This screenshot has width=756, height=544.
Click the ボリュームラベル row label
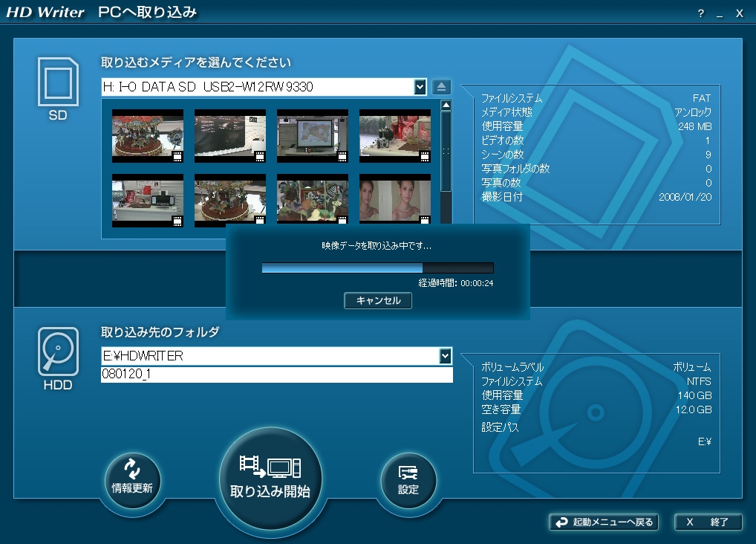tap(512, 367)
